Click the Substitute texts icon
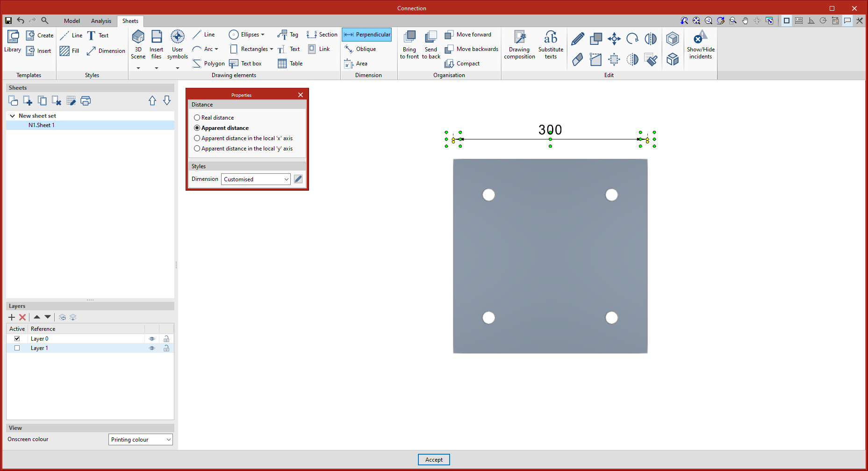The image size is (868, 471). 550,37
